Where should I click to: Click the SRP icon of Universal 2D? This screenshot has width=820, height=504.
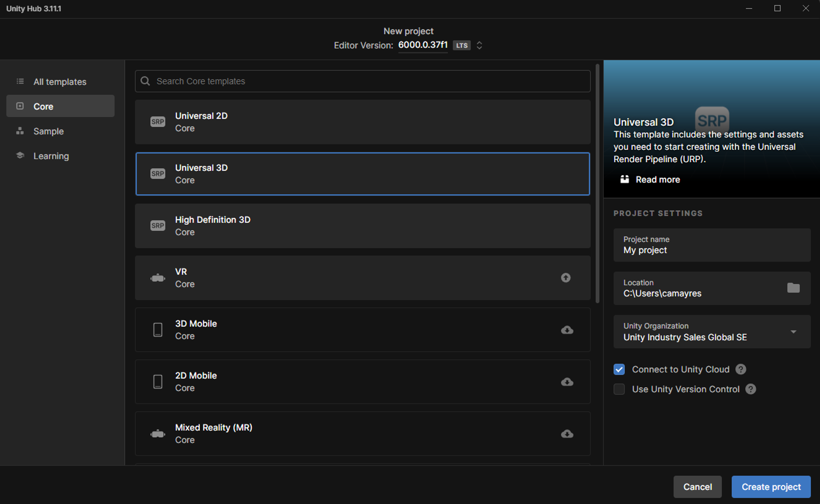tap(158, 122)
